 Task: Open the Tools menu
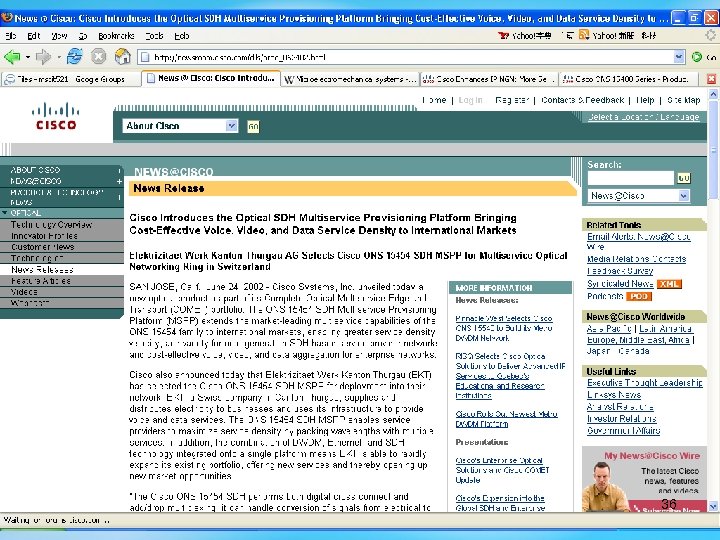[x=154, y=36]
